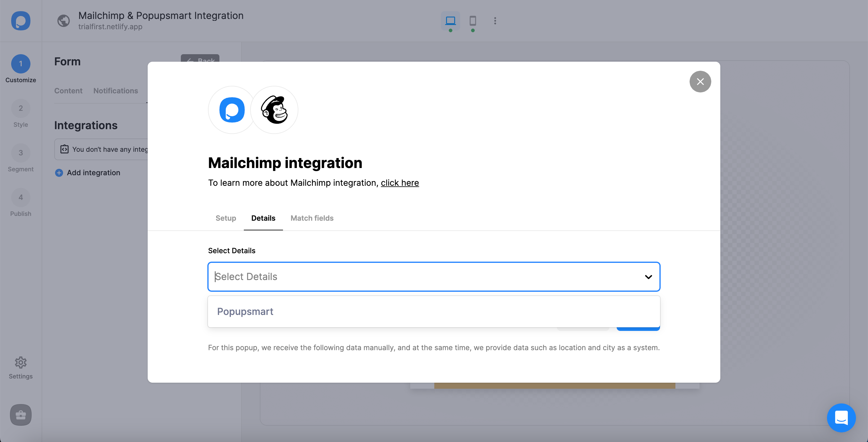Choose Popupsmart from the dropdown list
The width and height of the screenshot is (868, 442).
pos(245,311)
